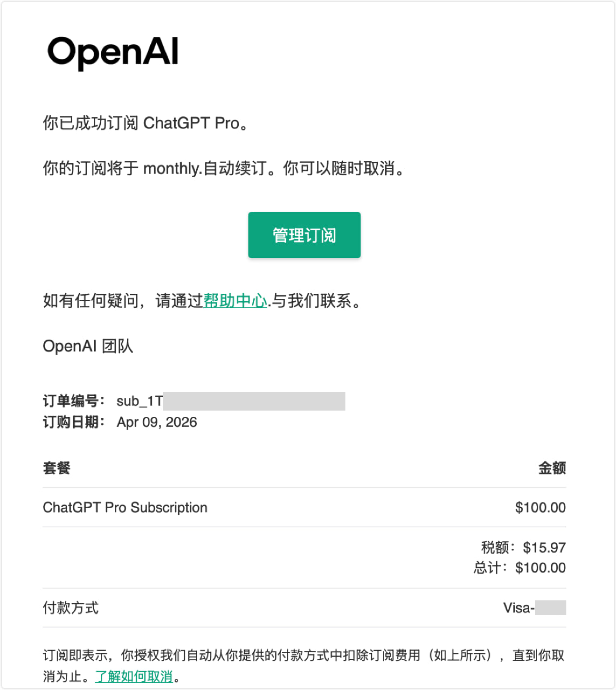
Task: Select the ChatGPT Pro Subscription line item
Action: click(x=125, y=507)
